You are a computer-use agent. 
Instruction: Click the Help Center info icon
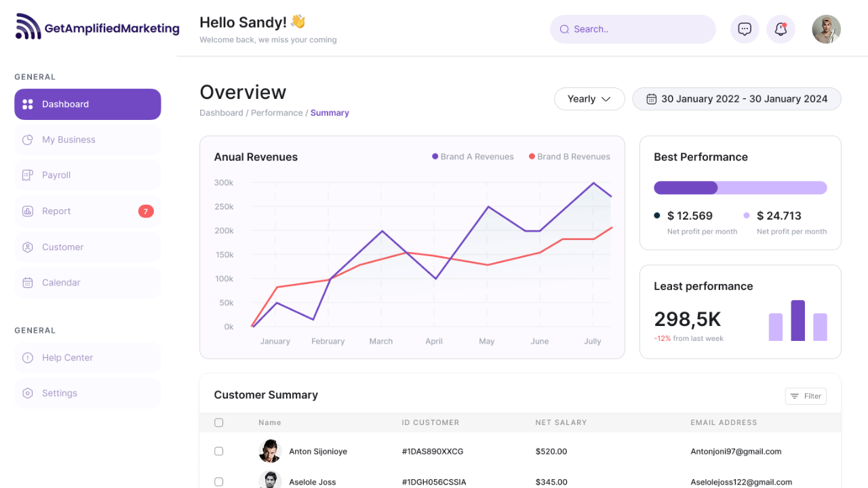pyautogui.click(x=28, y=358)
